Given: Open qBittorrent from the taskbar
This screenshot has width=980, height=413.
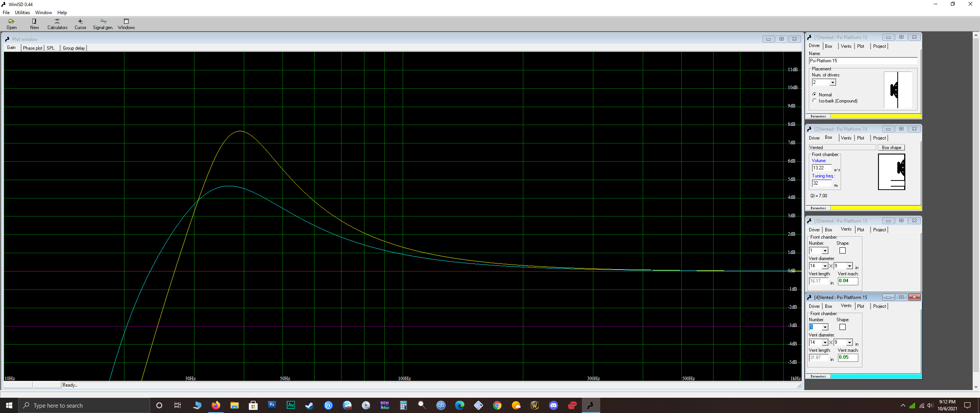Looking at the screenshot, I should (x=441, y=405).
